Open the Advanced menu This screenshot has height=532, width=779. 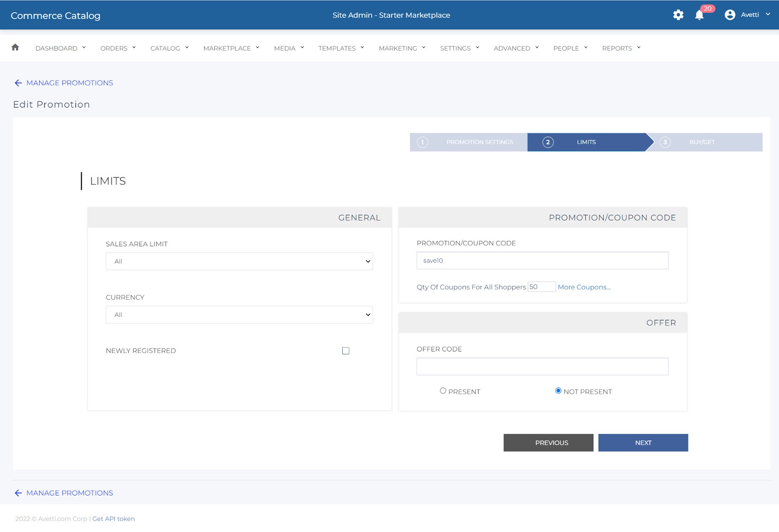[516, 48]
